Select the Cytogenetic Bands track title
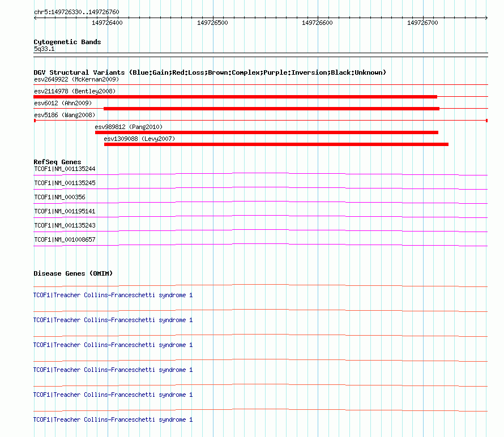This screenshot has width=504, height=437. pos(67,42)
